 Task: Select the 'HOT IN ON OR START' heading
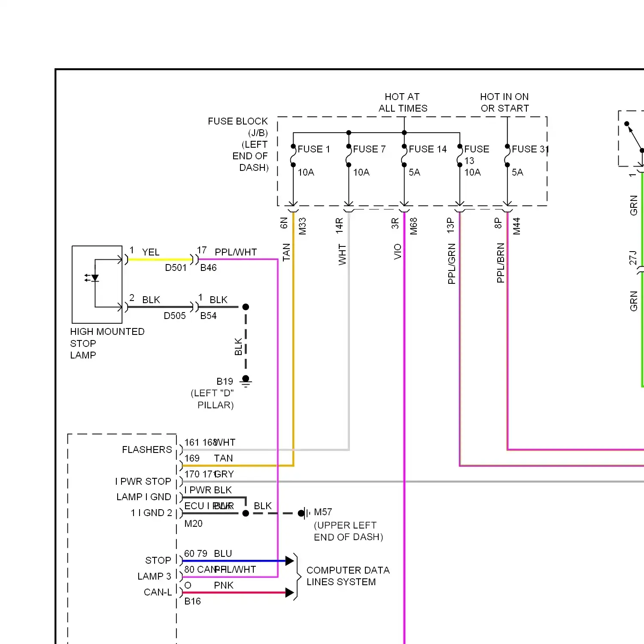coord(504,102)
